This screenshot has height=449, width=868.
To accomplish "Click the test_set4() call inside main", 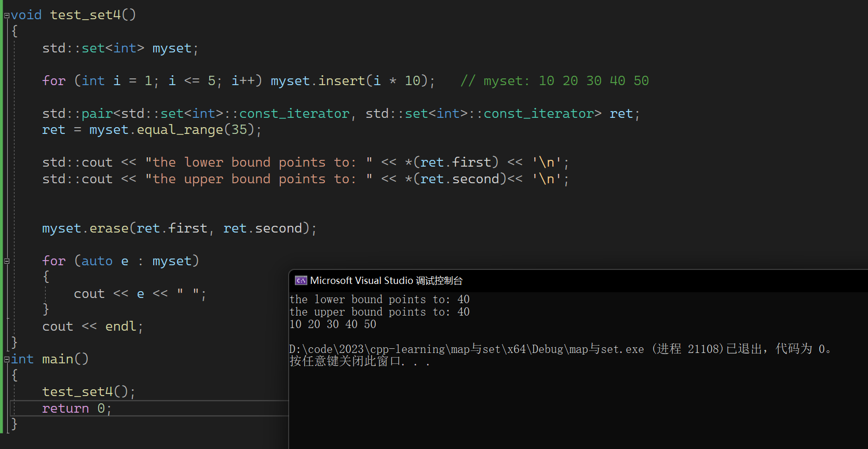I will pos(89,392).
